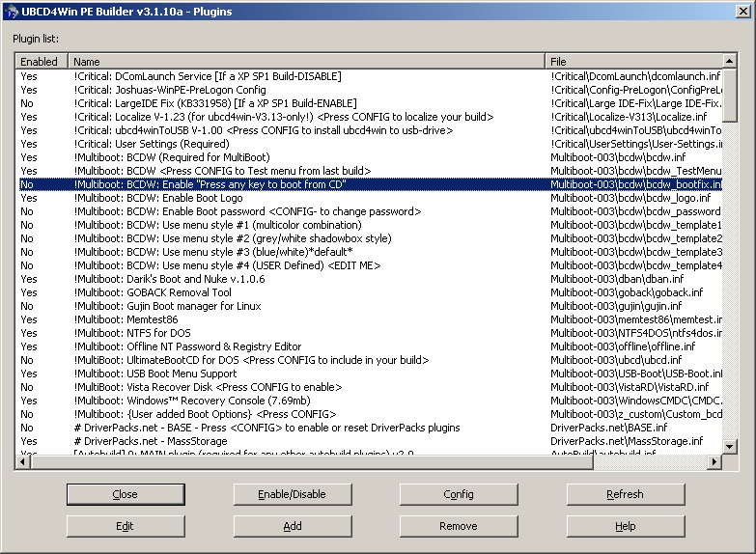Image resolution: width=756 pixels, height=554 pixels.
Task: Select Vista Recover Disk row
Action: [371, 387]
